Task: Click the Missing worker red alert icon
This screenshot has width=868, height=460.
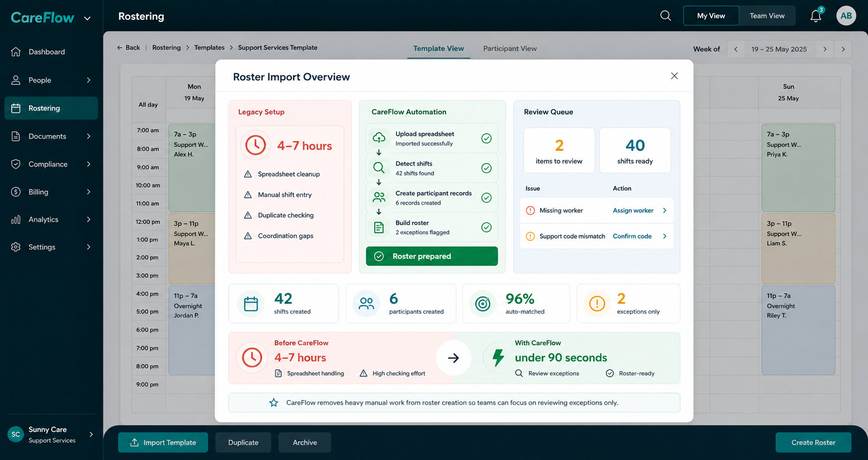Action: pyautogui.click(x=530, y=211)
